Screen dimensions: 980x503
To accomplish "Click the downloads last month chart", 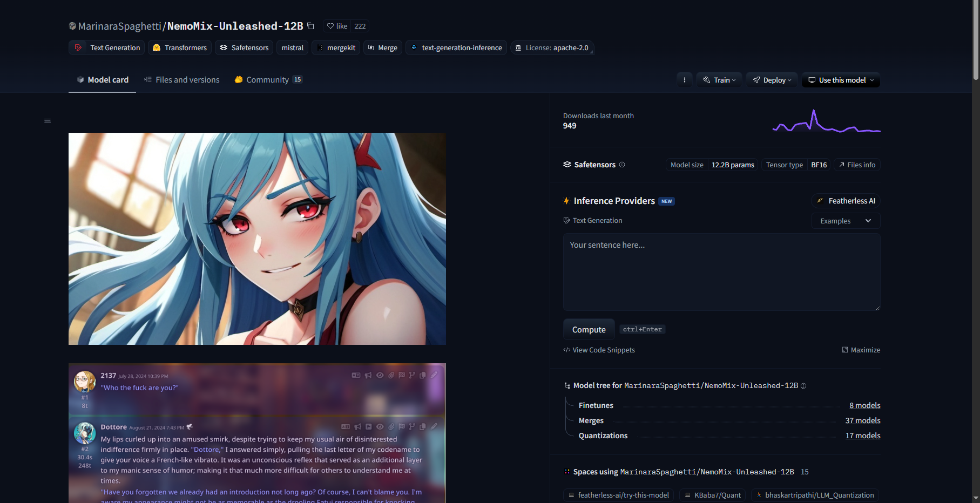I will 827,121.
